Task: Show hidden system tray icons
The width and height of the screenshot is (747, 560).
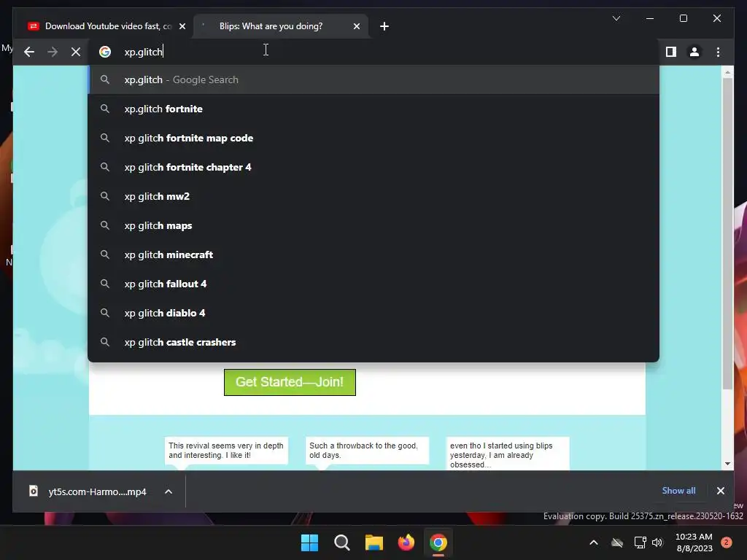Action: coord(594,542)
